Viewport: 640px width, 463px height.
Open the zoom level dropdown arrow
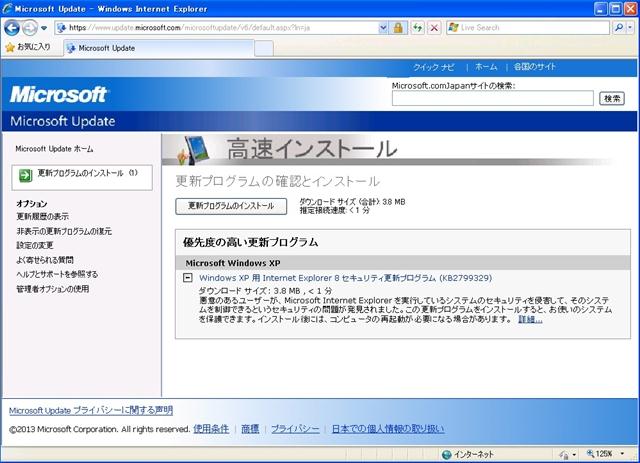click(x=622, y=454)
